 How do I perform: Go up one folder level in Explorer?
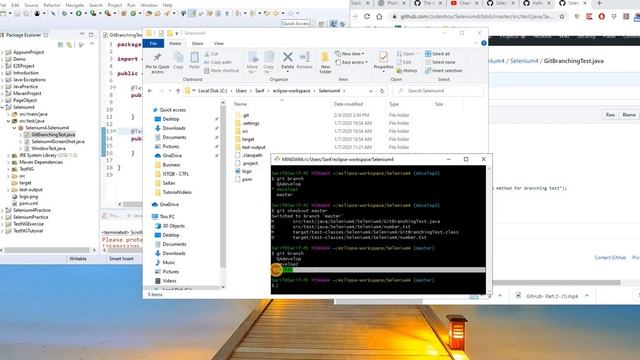178,91
